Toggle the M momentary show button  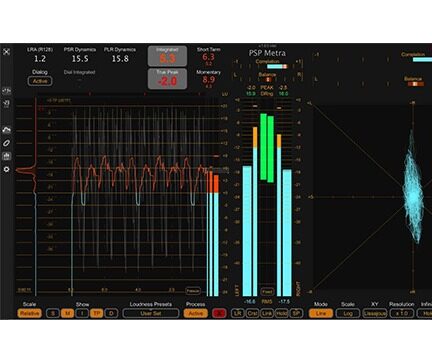[67, 313]
